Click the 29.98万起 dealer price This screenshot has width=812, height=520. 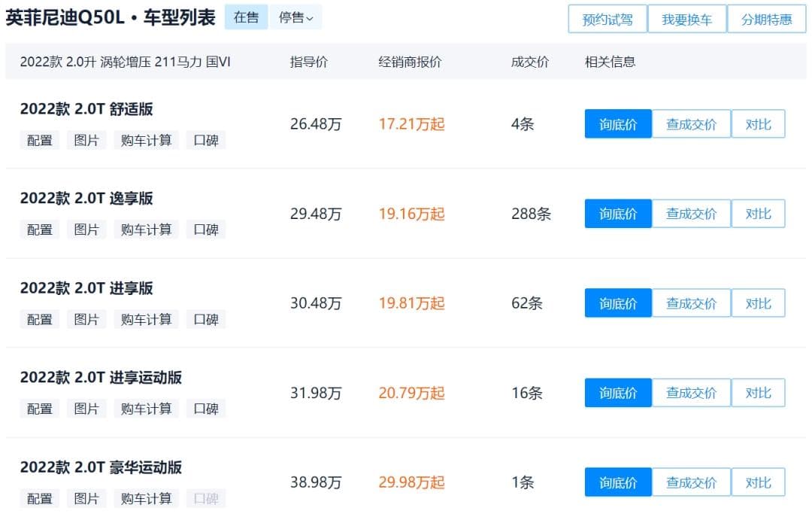click(x=411, y=482)
